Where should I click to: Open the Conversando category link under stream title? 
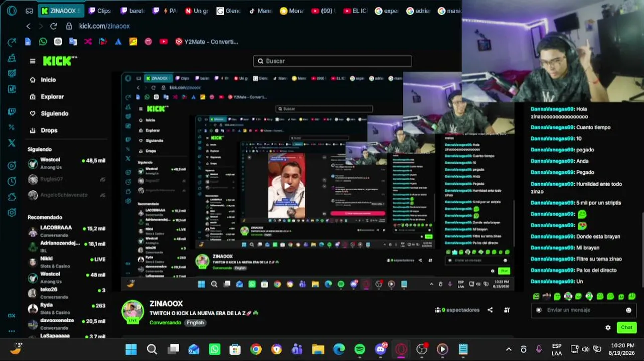point(165,323)
